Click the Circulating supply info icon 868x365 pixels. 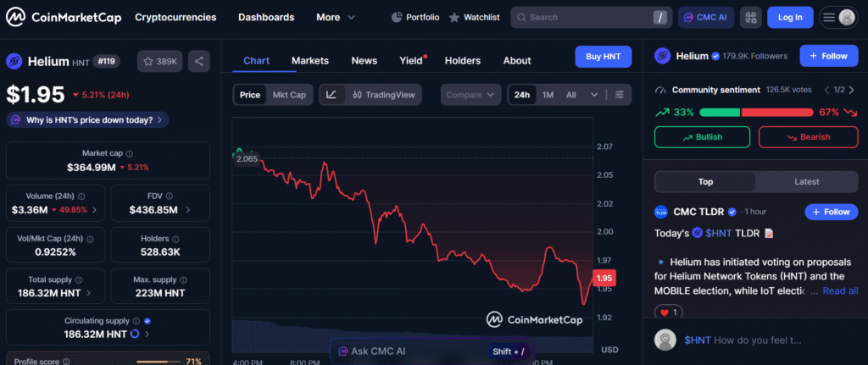(136, 321)
